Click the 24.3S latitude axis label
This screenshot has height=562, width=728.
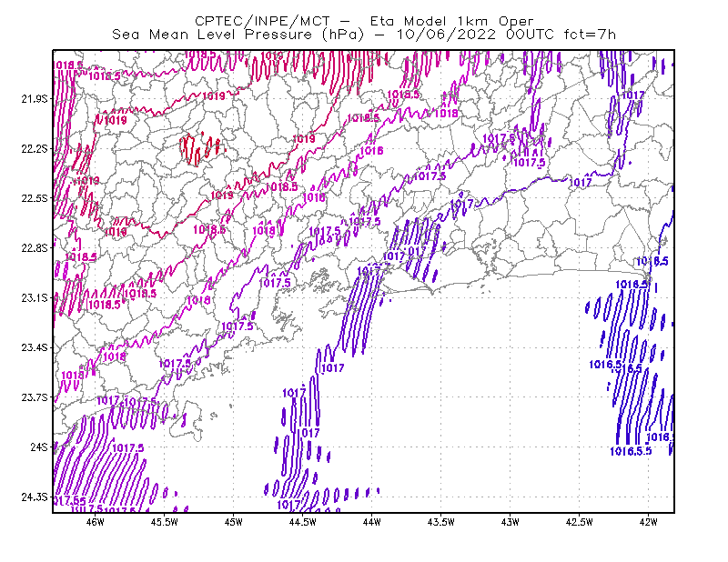[35, 497]
